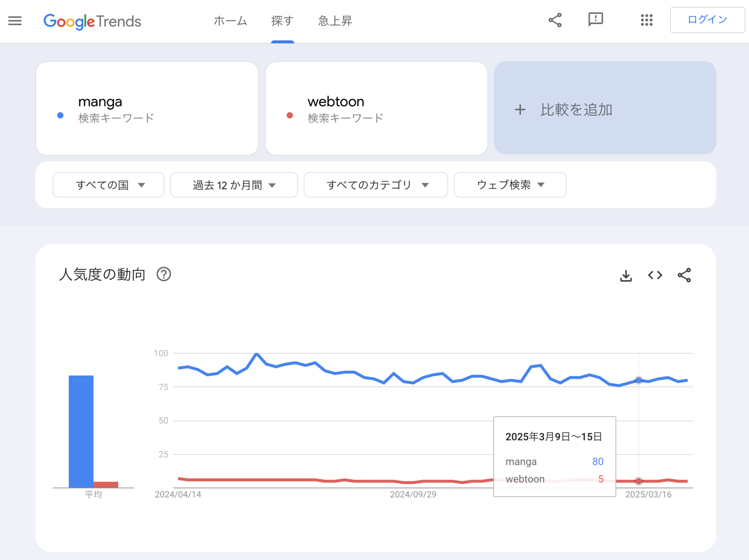Click the 50 y-axis label

163,421
